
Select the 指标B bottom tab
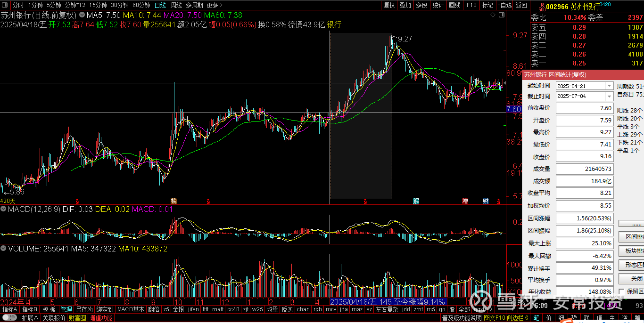(x=30, y=309)
